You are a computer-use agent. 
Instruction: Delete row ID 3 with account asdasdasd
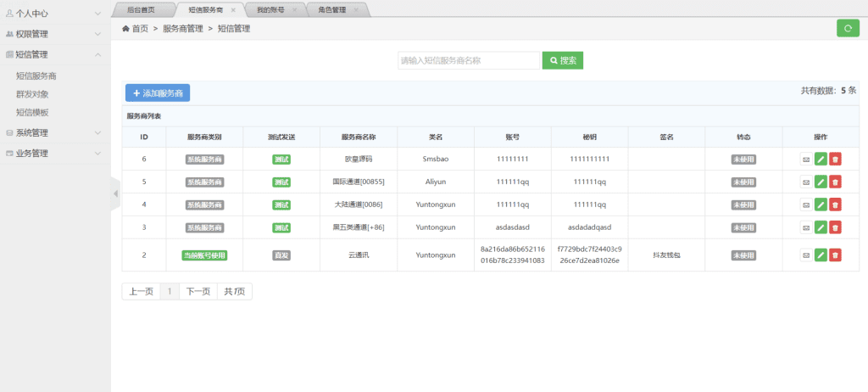[835, 227]
